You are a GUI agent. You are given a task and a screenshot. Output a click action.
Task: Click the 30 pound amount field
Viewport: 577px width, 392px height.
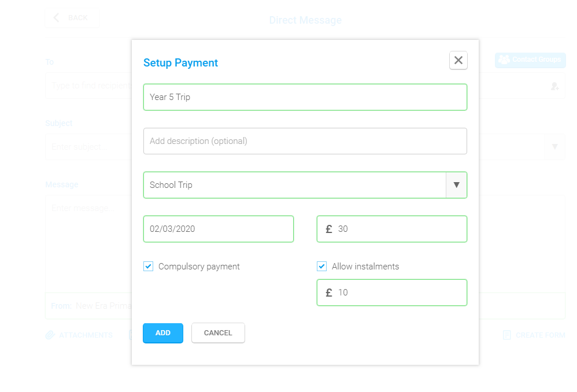pyautogui.click(x=392, y=229)
